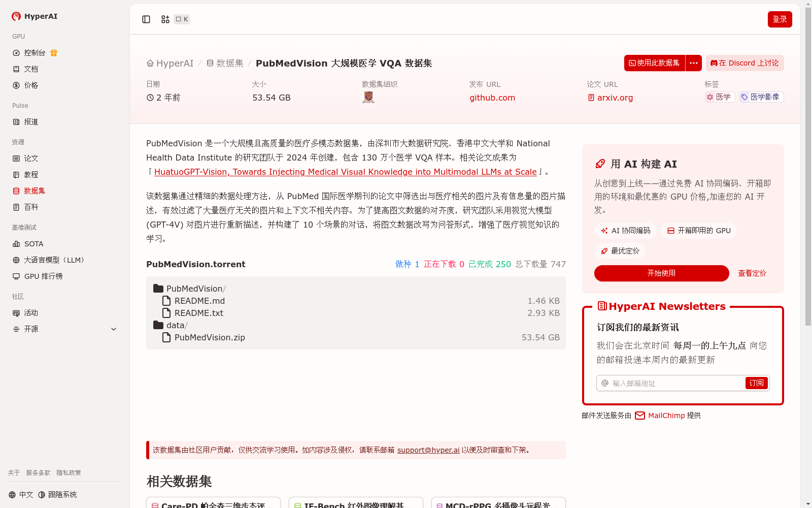
Task: Click 做种 1 seeding stat
Action: click(408, 264)
